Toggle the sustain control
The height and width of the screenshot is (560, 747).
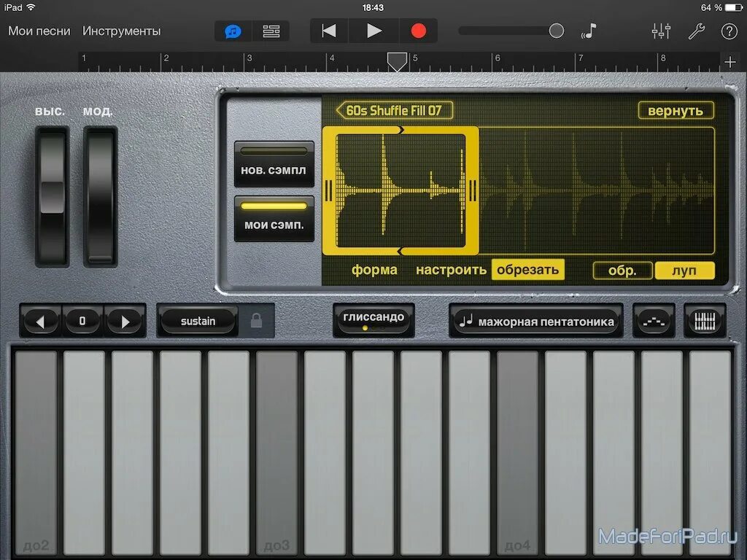pos(197,320)
